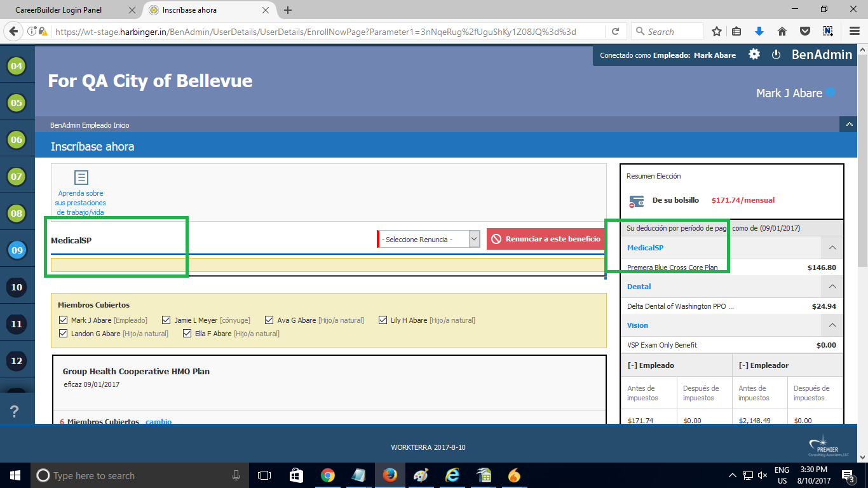This screenshot has height=488, width=868.
Task: Open step 08 in the sidebar
Action: (x=17, y=213)
